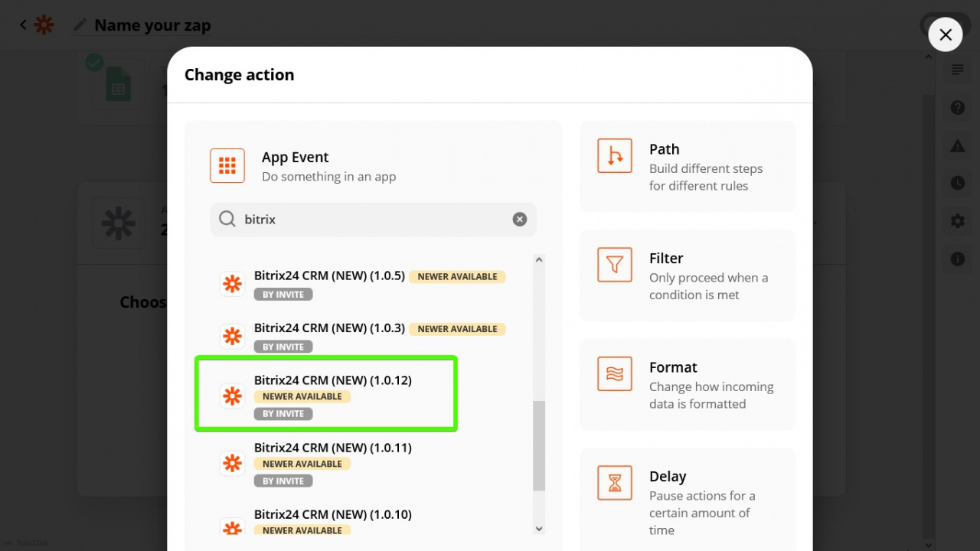The height and width of the screenshot is (551, 980).
Task: Click the App Event grid icon
Action: pos(227,166)
